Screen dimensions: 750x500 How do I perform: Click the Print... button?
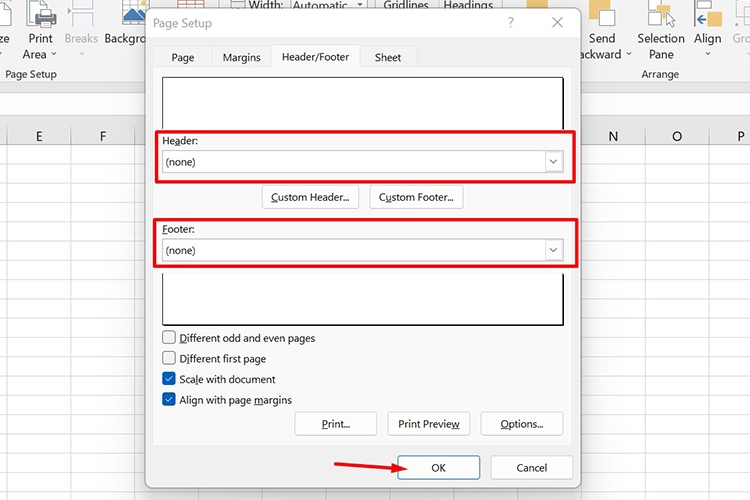coord(335,424)
